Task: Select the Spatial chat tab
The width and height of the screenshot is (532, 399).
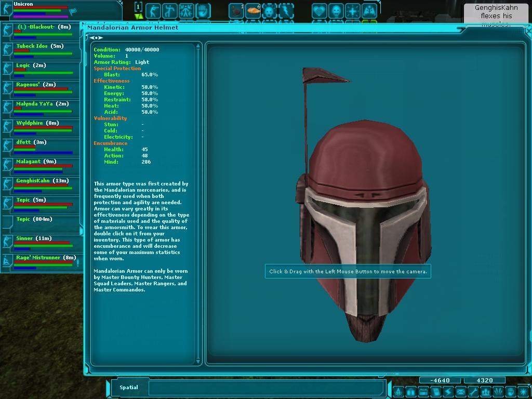Action: (129, 388)
